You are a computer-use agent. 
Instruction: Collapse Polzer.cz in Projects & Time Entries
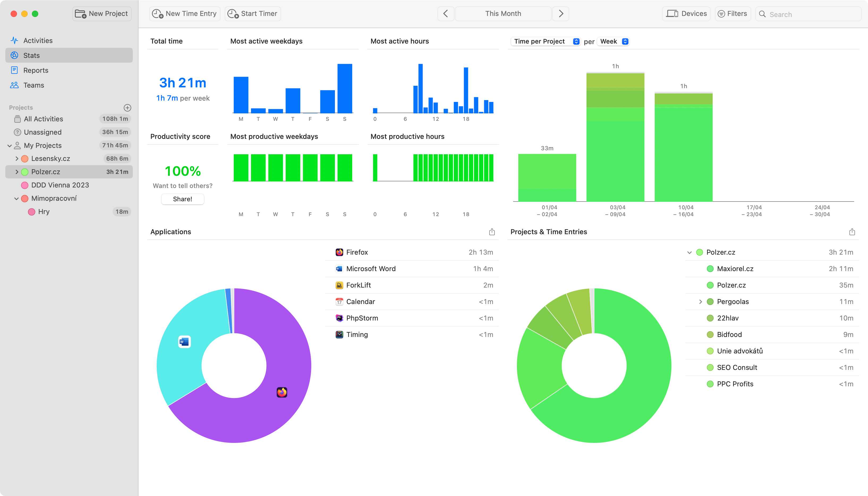pyautogui.click(x=689, y=253)
